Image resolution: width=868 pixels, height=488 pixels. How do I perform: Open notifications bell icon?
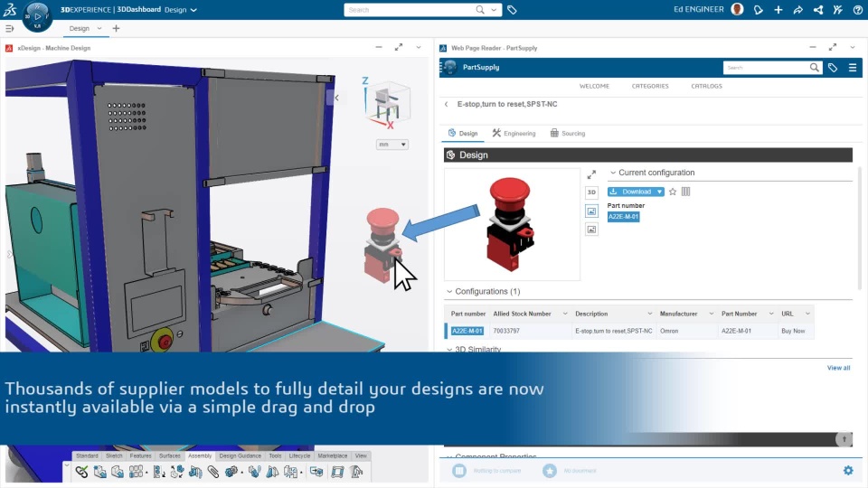pyautogui.click(x=759, y=10)
